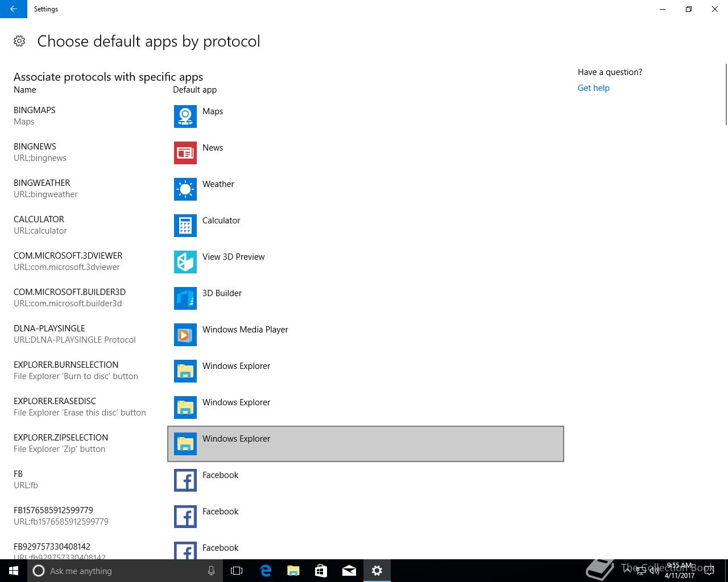Click the 3D Builder app icon
This screenshot has width=728, height=582.
185,298
